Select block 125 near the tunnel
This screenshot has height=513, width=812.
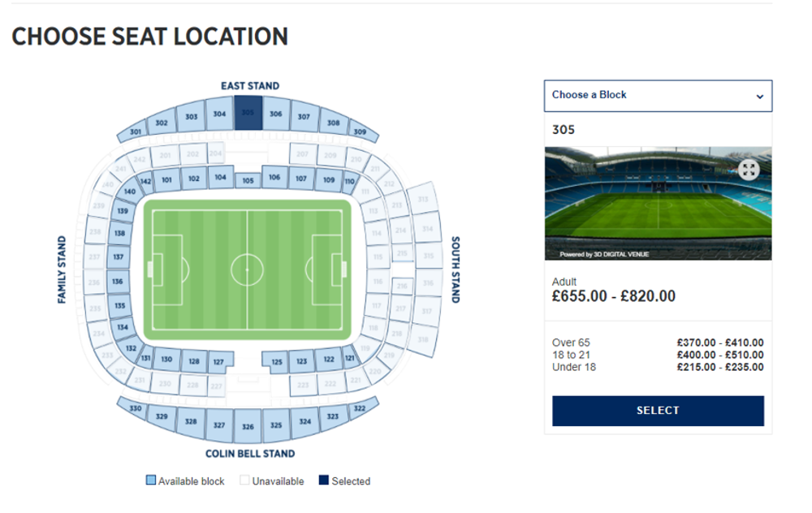(276, 361)
